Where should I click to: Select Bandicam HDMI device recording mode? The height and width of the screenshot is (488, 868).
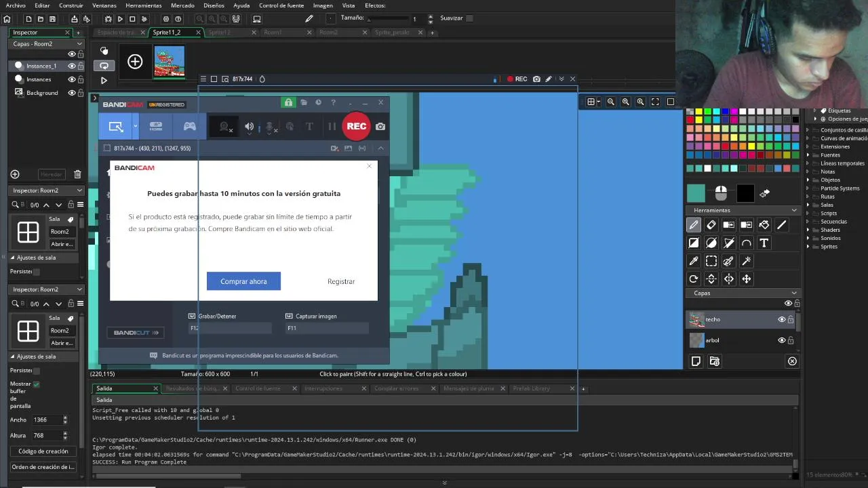pos(156,126)
